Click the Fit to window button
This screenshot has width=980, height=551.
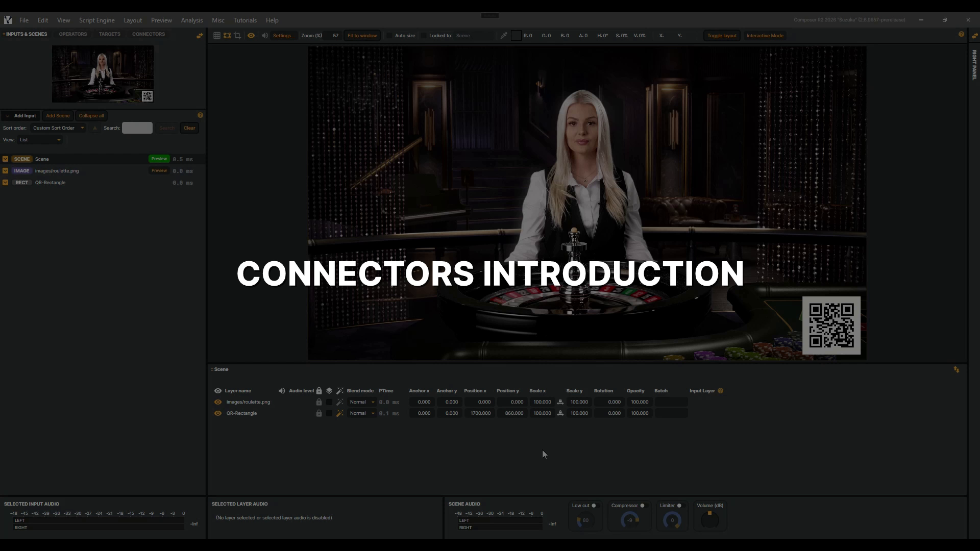[362, 36]
